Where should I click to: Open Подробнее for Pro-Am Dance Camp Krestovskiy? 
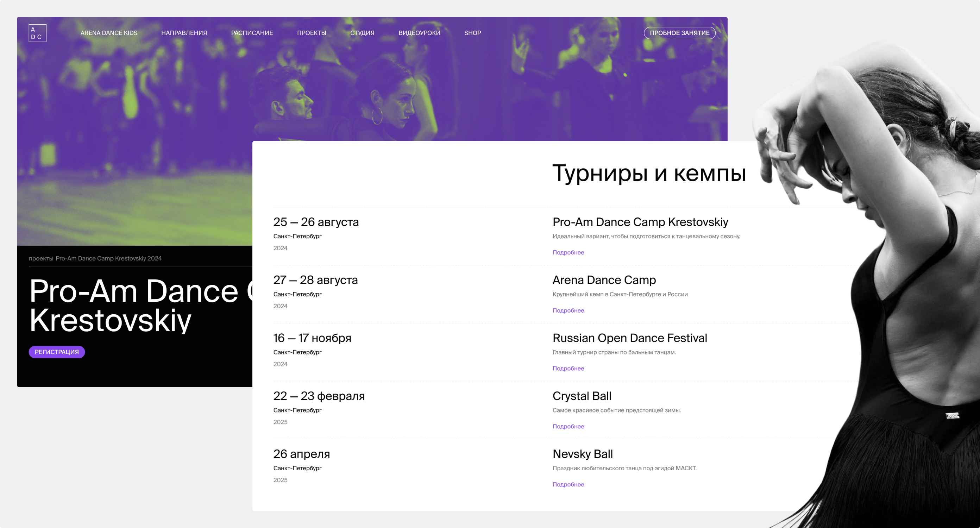568,252
